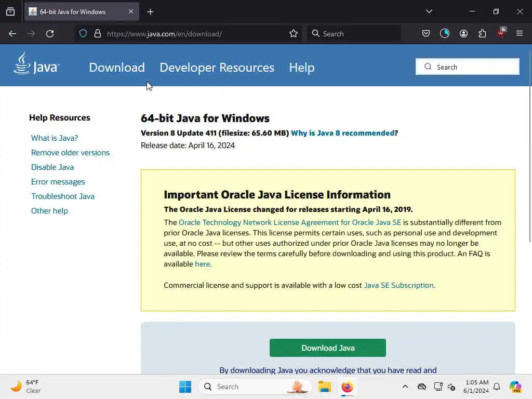Click the green Download Java button
Image resolution: width=532 pixels, height=399 pixels.
tap(327, 348)
